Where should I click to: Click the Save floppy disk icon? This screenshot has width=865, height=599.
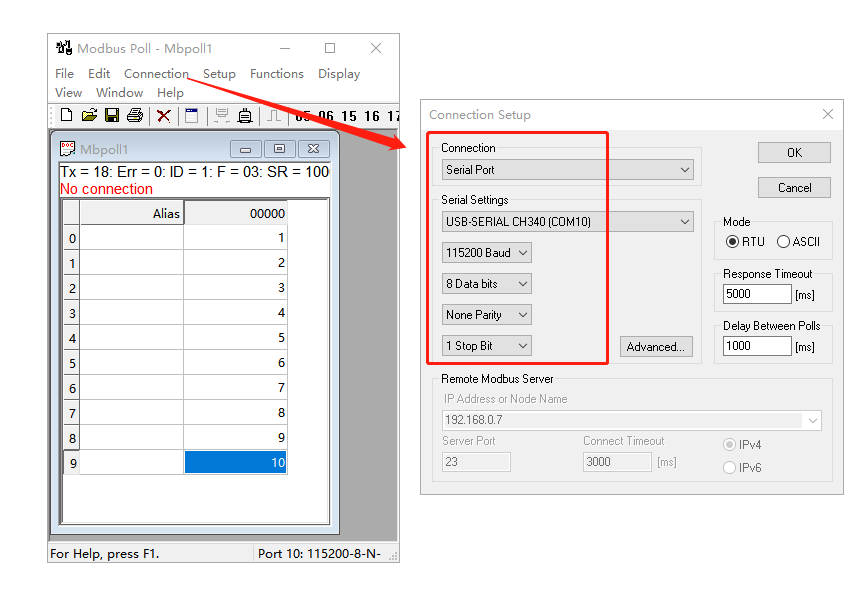(112, 116)
